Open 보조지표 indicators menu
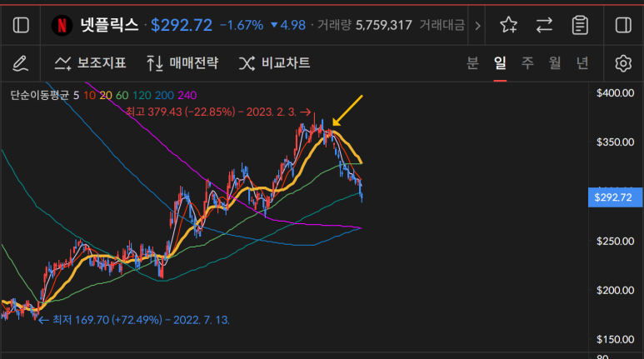 coord(90,63)
